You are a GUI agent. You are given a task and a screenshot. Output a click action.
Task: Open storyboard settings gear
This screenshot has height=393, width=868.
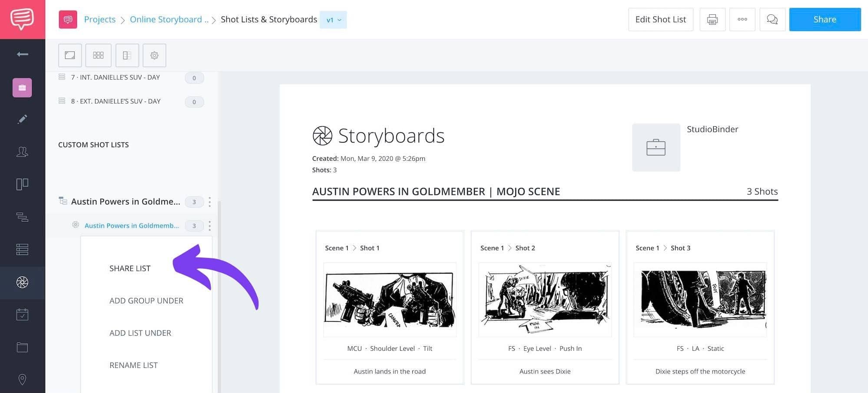coord(154,55)
